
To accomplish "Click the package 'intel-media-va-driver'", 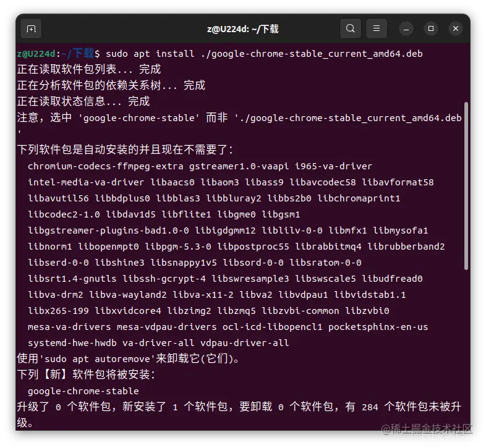I will click(86, 182).
